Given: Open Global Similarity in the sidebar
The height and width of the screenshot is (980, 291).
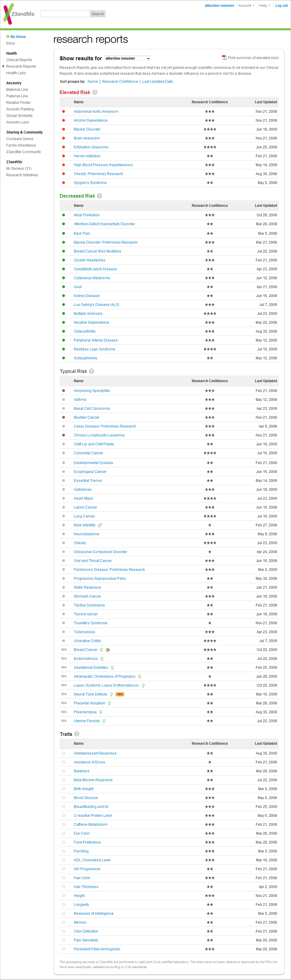Looking at the screenshot, I should [x=19, y=116].
